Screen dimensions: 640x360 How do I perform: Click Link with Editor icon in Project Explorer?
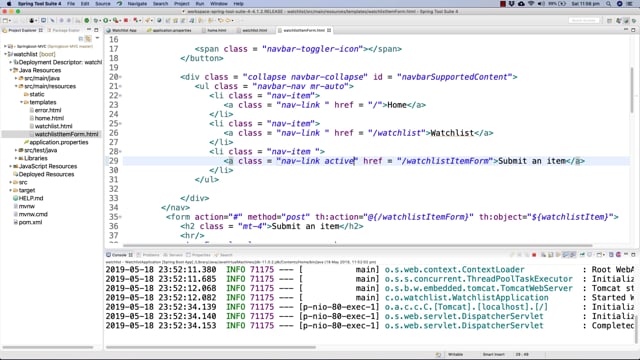coord(88,38)
